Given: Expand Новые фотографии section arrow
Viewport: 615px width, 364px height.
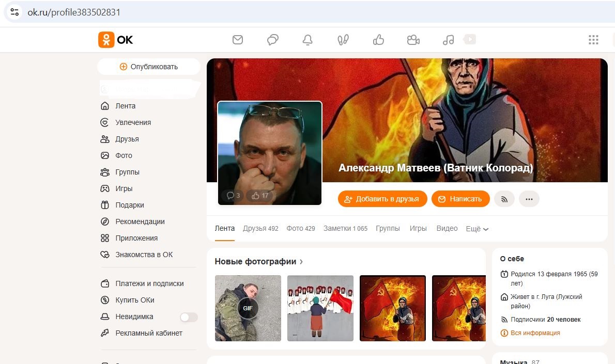Looking at the screenshot, I should click(301, 262).
